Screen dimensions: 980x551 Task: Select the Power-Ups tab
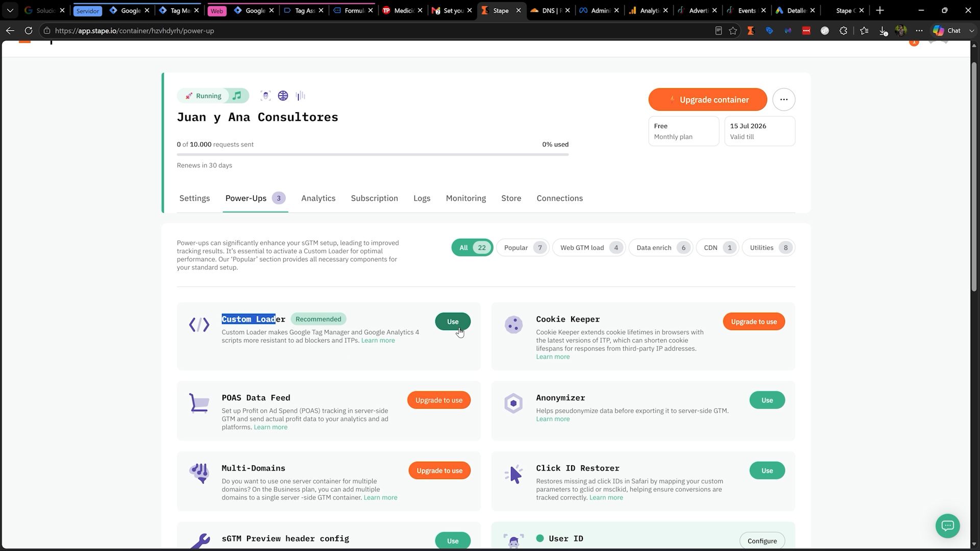[x=255, y=198]
